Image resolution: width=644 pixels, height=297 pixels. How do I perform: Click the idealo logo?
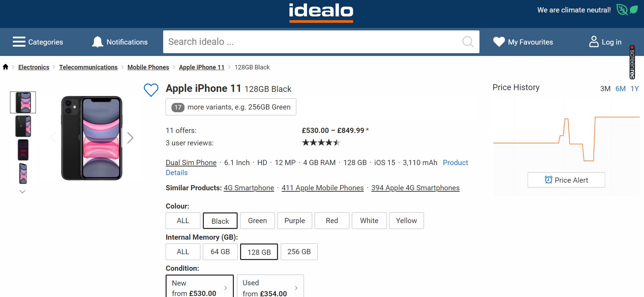[x=321, y=12]
